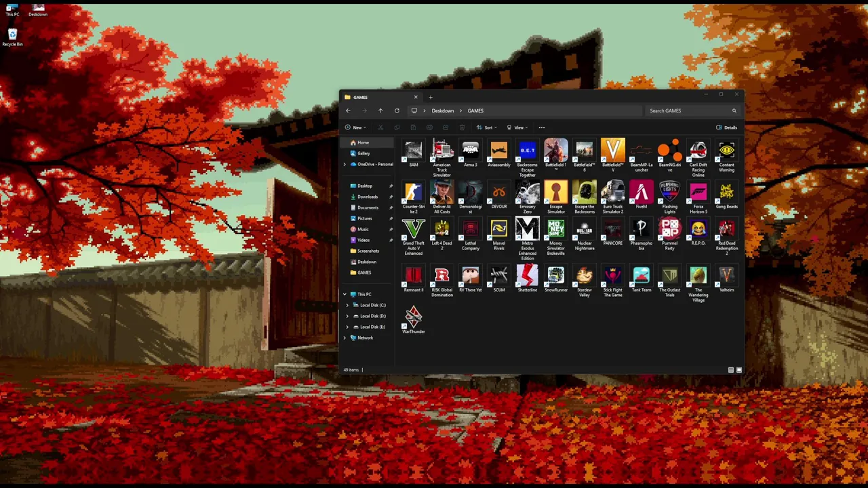Select the DEVOUR shortcut
The image size is (868, 488).
499,195
